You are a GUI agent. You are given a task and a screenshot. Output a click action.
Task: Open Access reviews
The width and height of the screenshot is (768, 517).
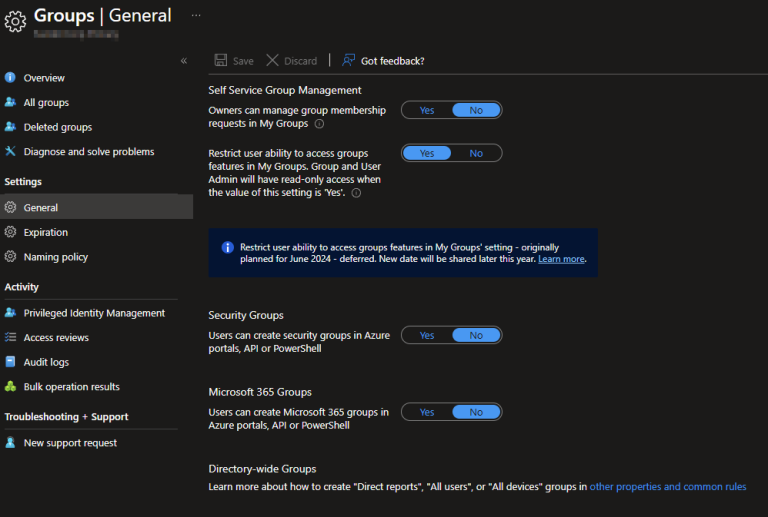pyautogui.click(x=56, y=337)
